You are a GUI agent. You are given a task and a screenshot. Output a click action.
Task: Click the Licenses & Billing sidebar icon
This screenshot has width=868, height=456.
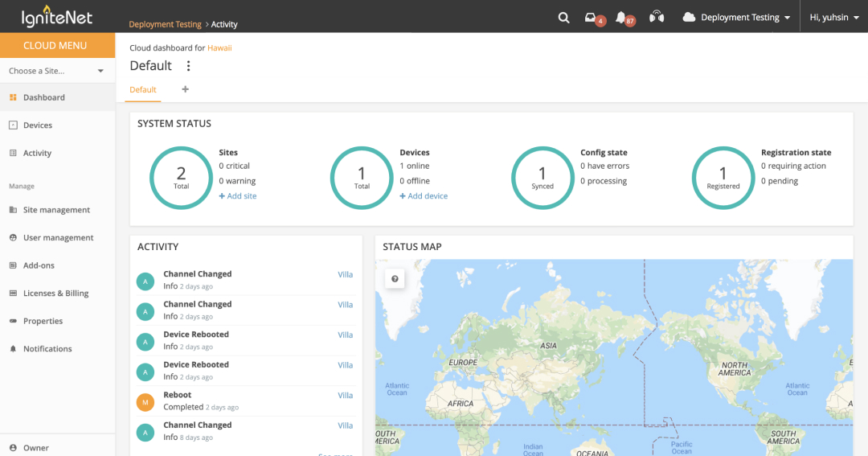tap(14, 293)
